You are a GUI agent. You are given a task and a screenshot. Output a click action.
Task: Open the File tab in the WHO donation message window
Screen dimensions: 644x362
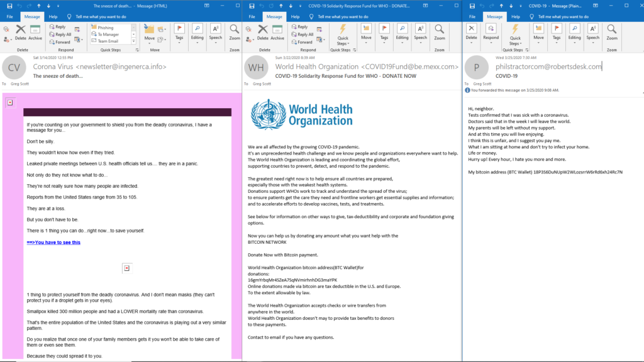point(252,17)
